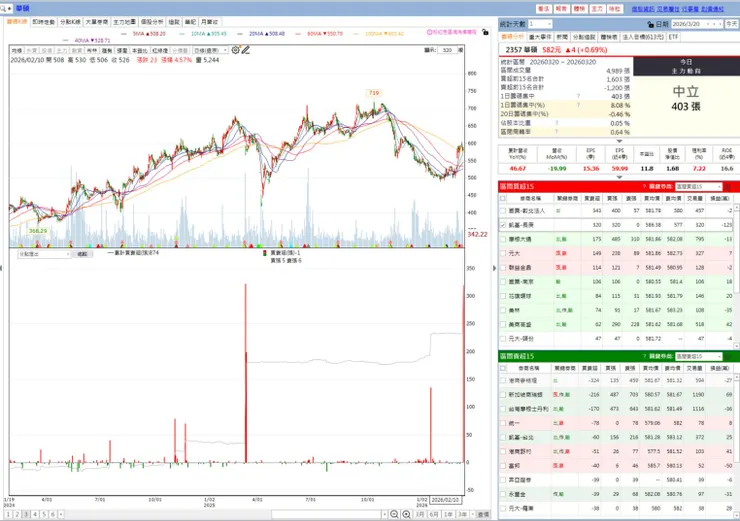
Task: Tick the select-all checkbox in 區間賣超15 table header
Action: [x=503, y=368]
